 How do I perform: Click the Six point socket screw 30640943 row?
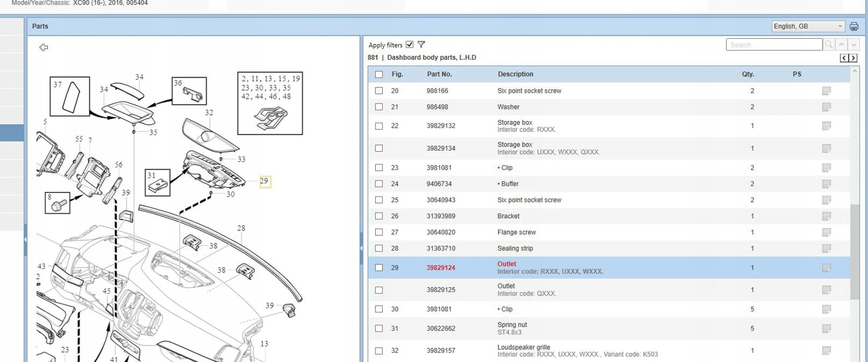click(609, 200)
